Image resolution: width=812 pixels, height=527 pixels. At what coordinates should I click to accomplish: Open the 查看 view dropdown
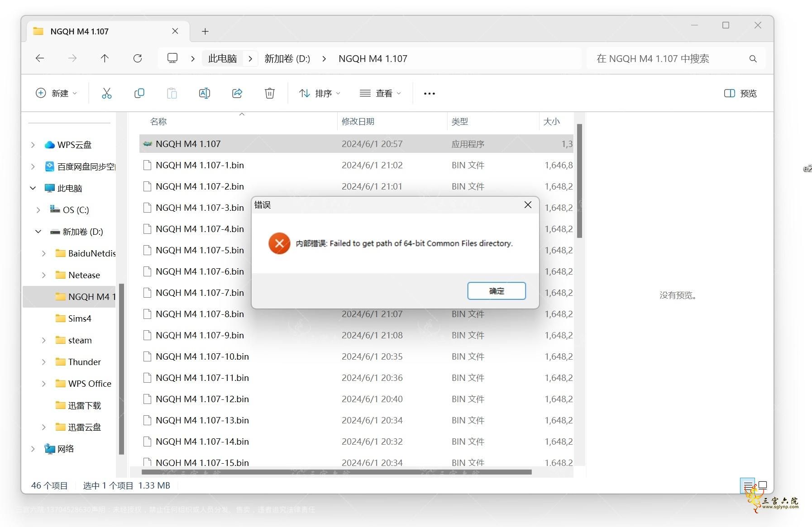coord(380,93)
